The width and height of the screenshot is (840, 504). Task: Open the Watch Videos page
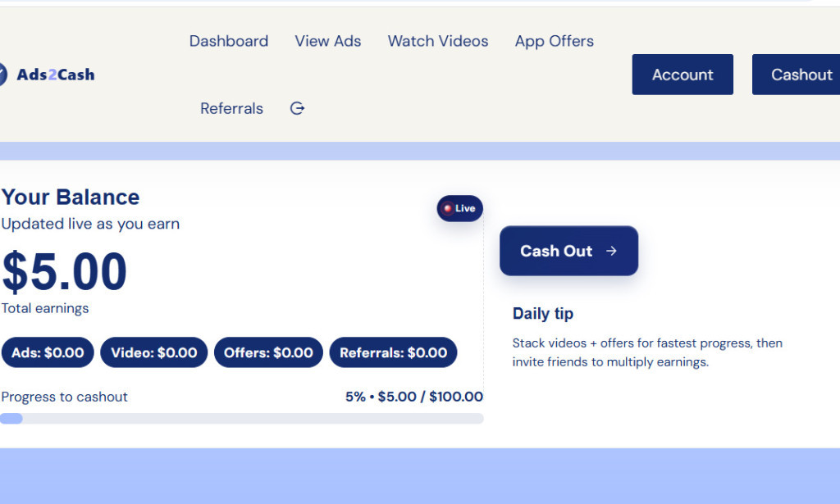pos(438,41)
